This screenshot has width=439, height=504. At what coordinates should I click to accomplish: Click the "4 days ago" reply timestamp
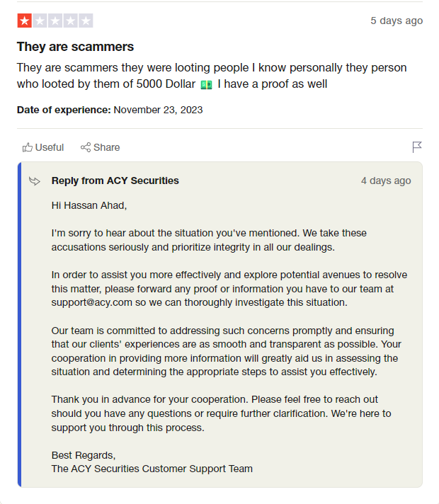point(386,181)
